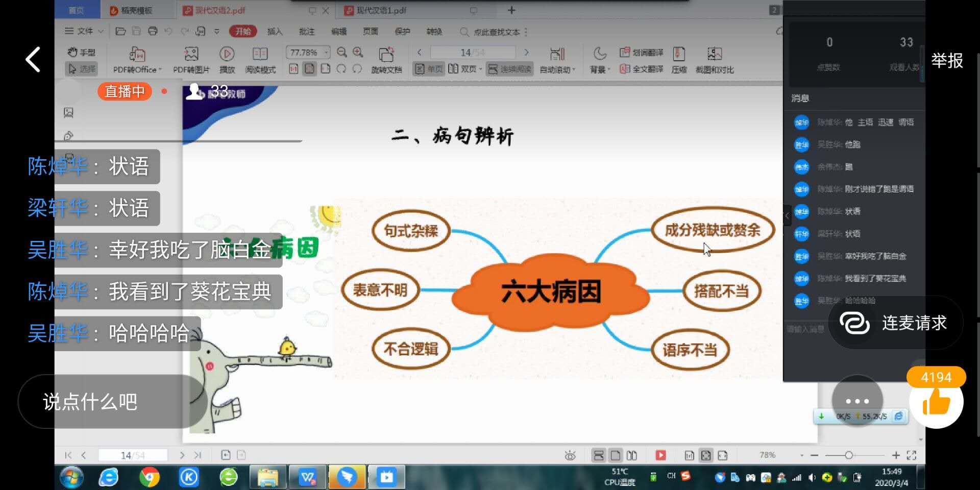Switch to 单页 single page layout
Screen dimensions: 980x490
point(429,69)
